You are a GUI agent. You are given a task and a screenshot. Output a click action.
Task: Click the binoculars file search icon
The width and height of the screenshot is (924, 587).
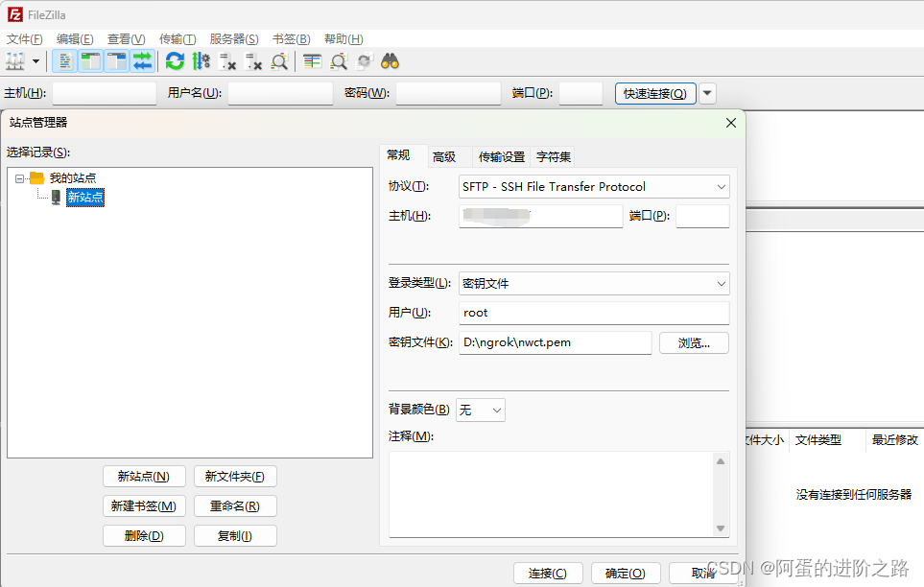click(391, 61)
